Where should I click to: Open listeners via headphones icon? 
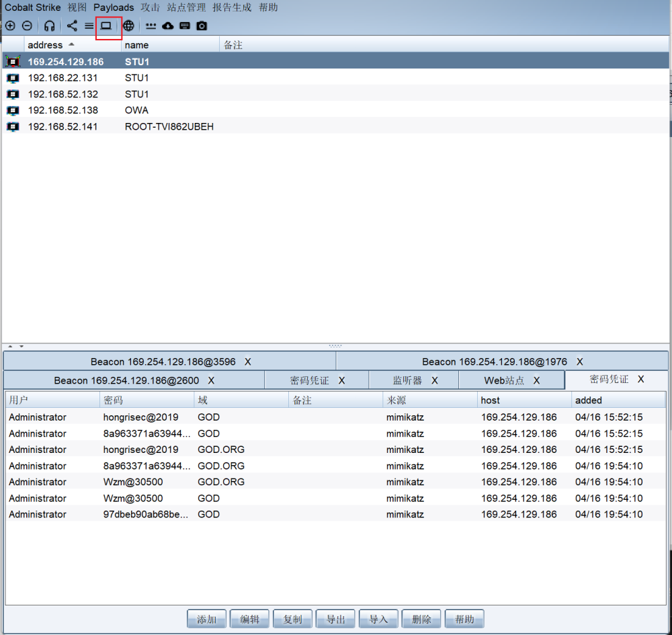[49, 26]
